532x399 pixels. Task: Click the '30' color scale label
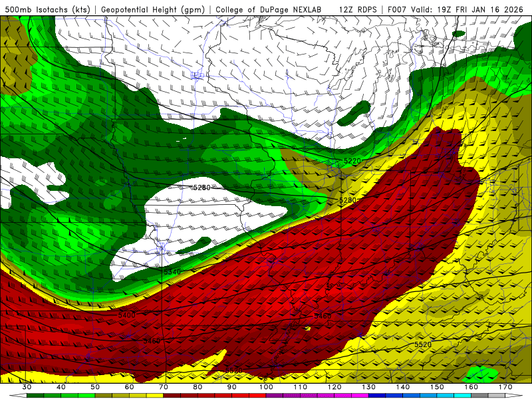click(27, 387)
